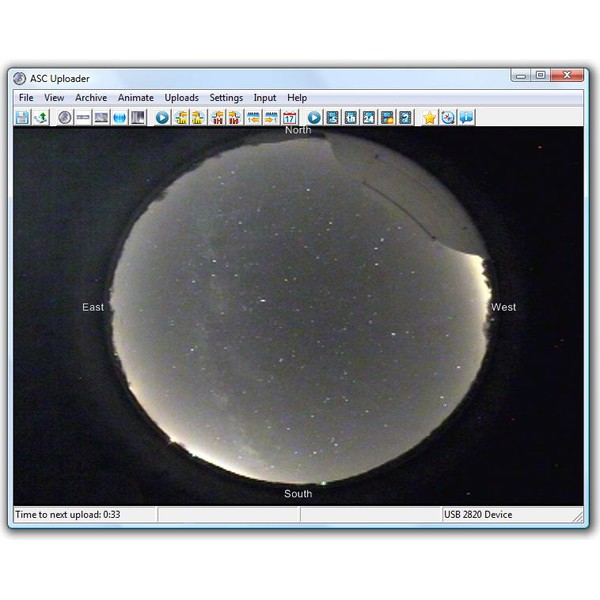
Task: Click the floppy disk save icon
Action: [23, 118]
